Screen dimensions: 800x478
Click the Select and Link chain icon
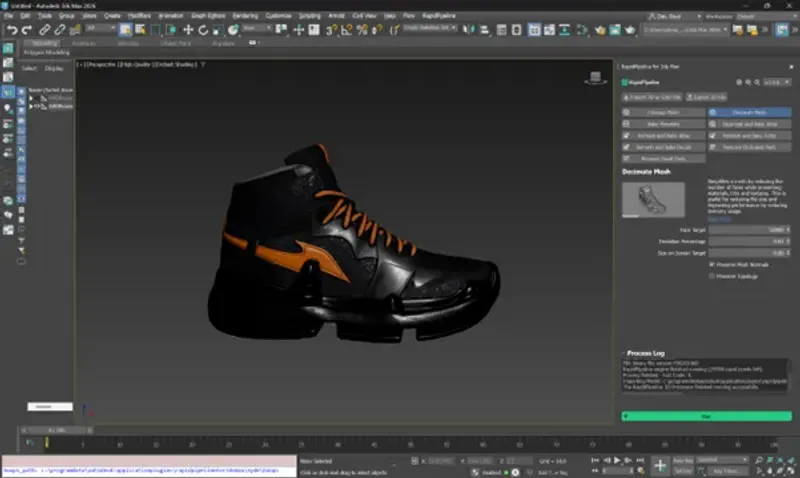click(x=46, y=30)
